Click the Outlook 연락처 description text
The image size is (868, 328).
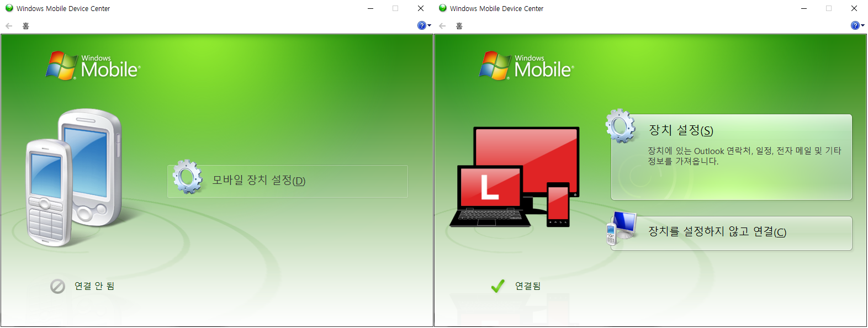744,156
